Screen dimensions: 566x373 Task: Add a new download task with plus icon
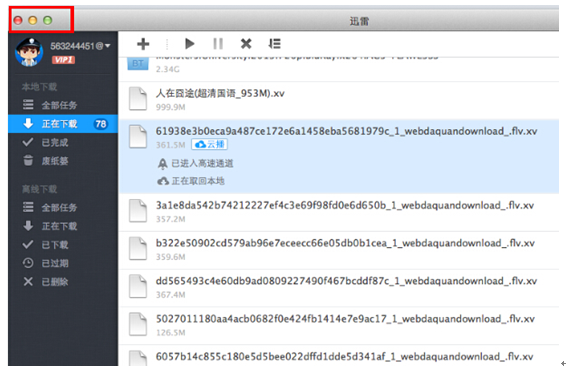point(143,44)
